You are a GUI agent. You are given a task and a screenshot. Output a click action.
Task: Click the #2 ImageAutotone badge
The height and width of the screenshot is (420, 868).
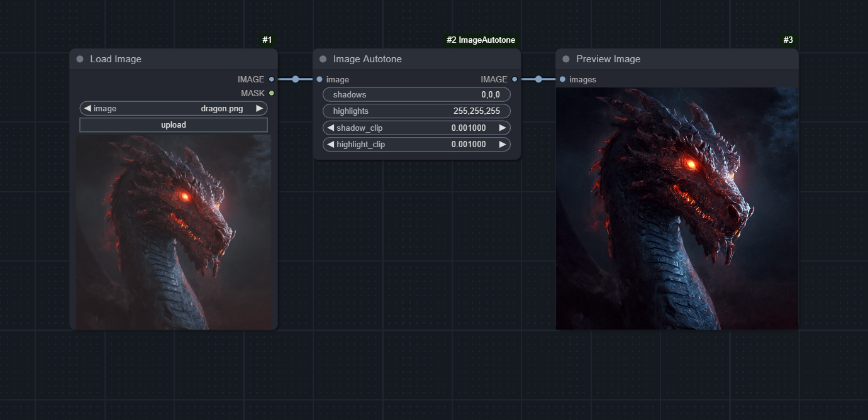pyautogui.click(x=481, y=40)
